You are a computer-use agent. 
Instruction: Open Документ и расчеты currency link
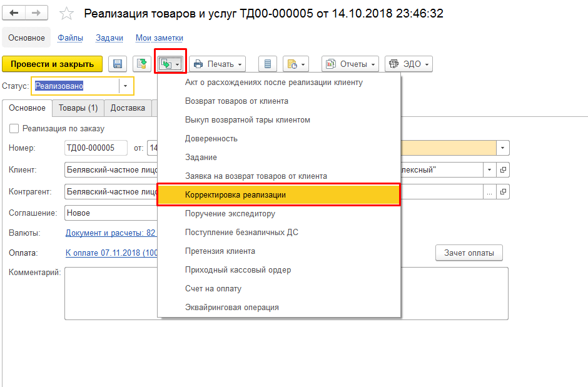point(110,233)
